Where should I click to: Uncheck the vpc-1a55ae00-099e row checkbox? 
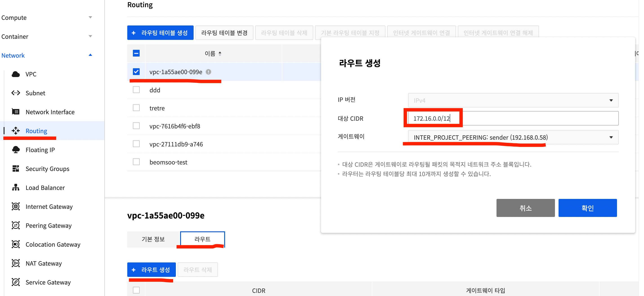(136, 72)
